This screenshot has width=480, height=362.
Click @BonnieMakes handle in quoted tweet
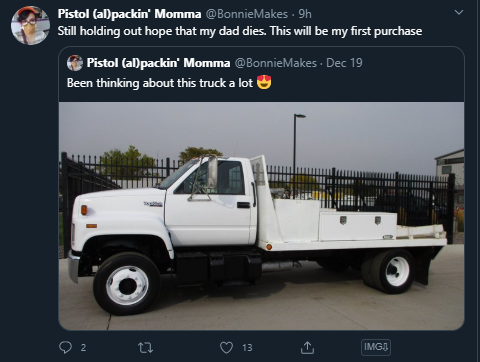(276, 63)
